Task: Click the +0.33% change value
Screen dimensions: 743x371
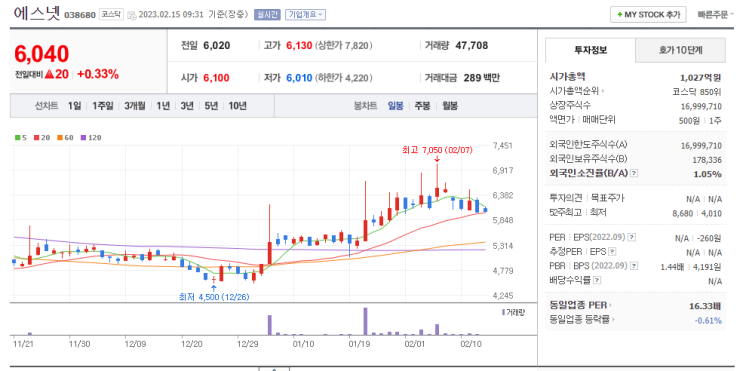Action: 98,74
